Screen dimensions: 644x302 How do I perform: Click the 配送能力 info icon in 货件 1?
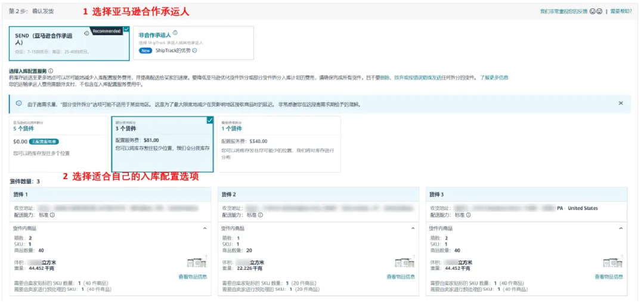(52, 215)
